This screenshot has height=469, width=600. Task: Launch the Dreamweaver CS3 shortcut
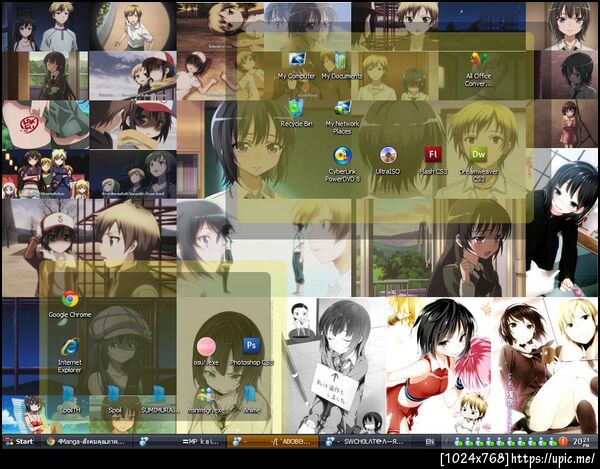pos(478,164)
